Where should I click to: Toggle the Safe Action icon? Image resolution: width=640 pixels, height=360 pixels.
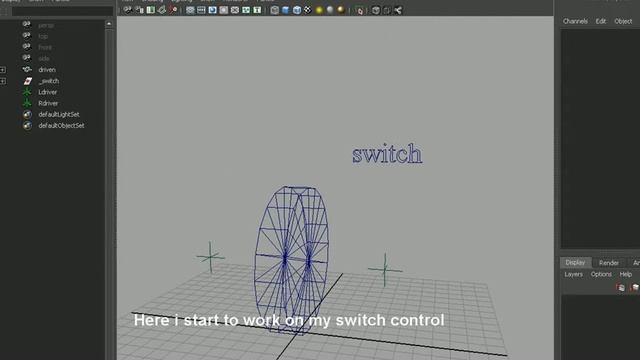tap(246, 10)
